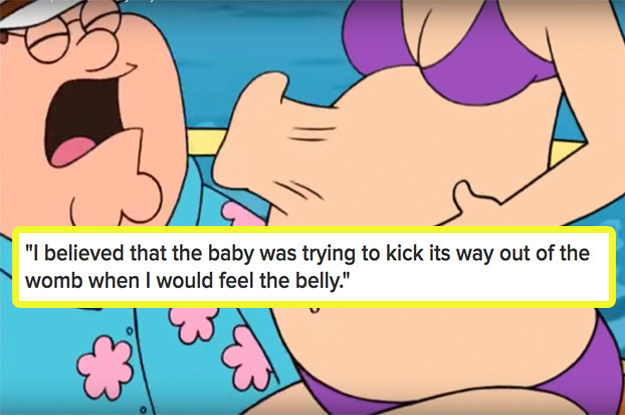Click the yellow stripe behind the arm
This screenshot has width=625, height=415.
click(x=206, y=141)
